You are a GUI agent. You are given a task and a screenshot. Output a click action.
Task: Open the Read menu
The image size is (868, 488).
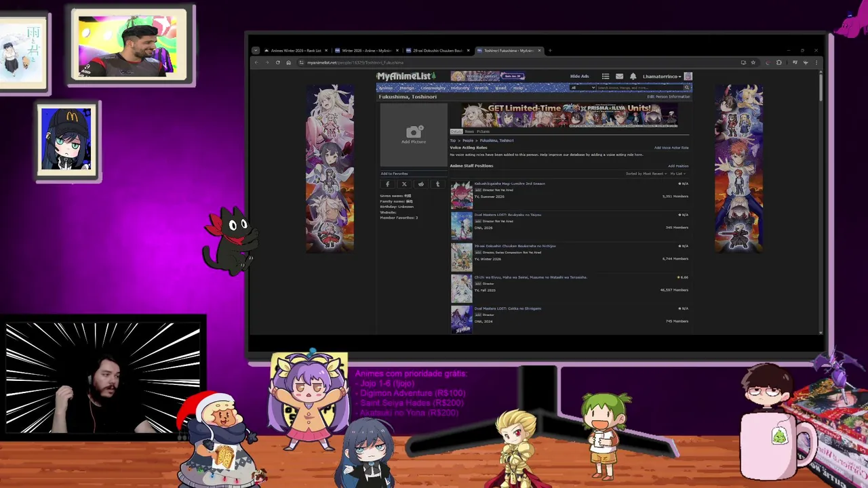click(x=500, y=88)
